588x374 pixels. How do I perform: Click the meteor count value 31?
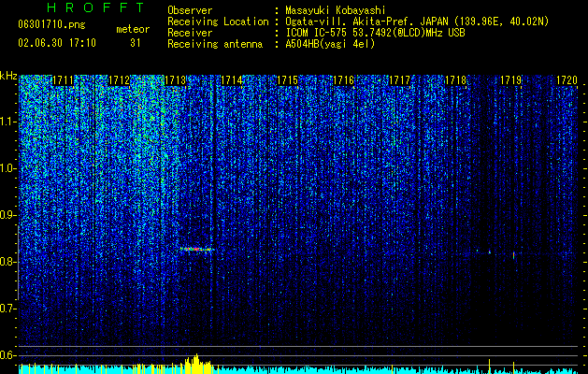(136, 43)
